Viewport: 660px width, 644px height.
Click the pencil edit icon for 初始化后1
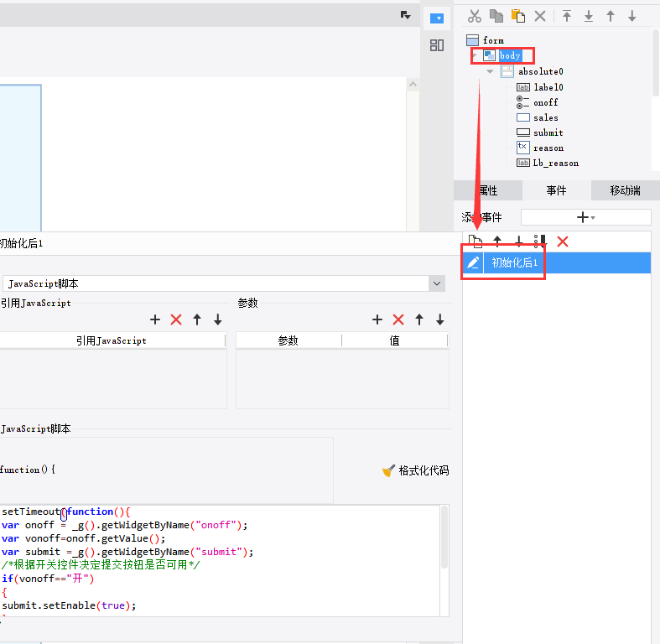pos(473,262)
